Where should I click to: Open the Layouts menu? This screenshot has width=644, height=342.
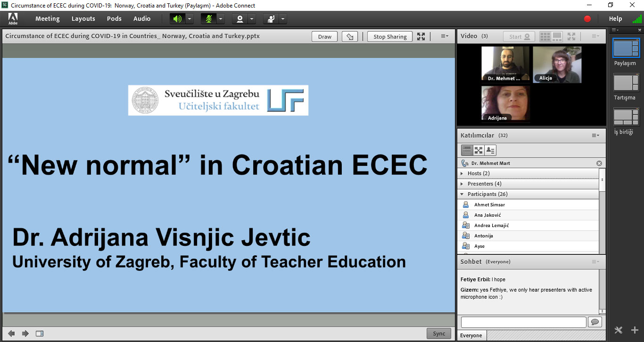coord(83,19)
